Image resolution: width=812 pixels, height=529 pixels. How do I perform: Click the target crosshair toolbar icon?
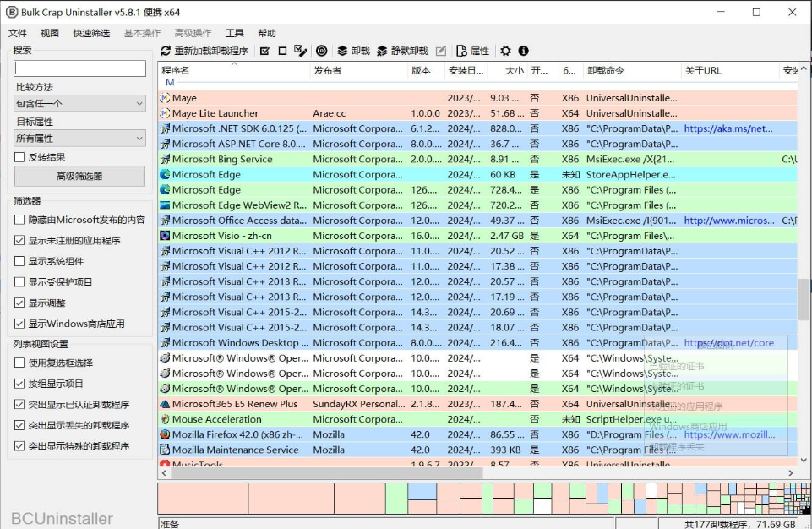[322, 51]
